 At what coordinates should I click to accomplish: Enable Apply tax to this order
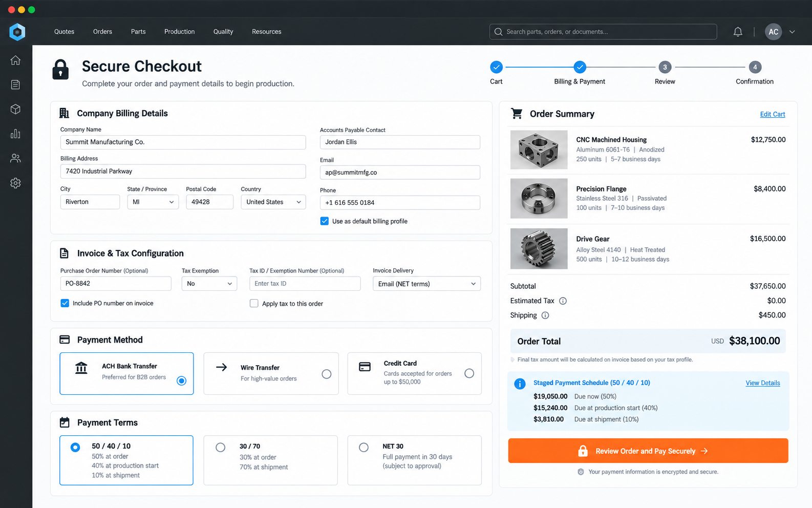(254, 303)
